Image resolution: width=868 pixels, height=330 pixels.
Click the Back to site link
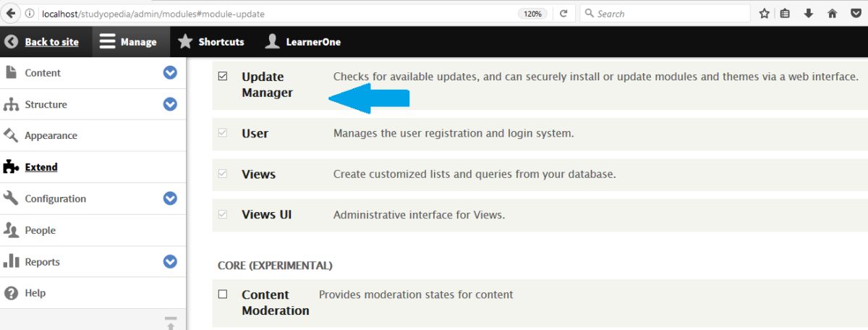tap(51, 42)
